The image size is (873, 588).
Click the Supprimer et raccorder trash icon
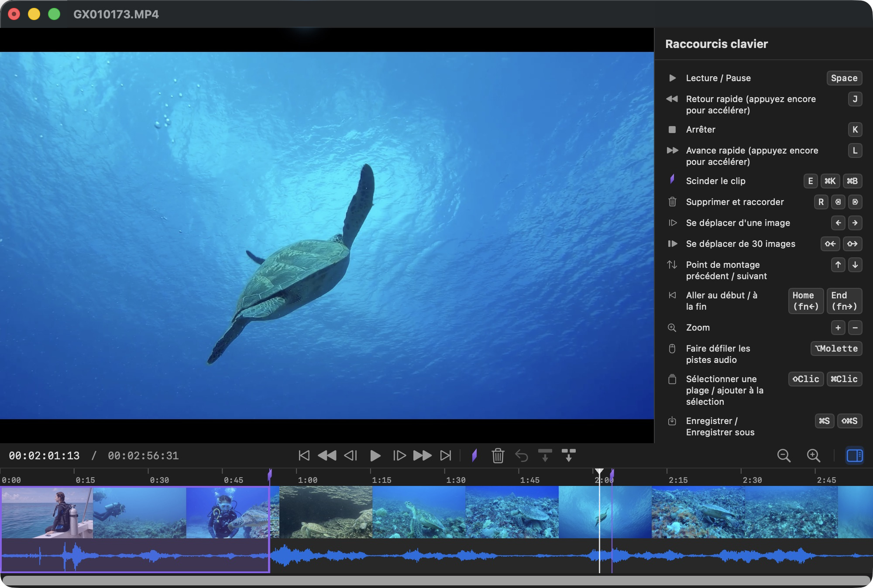[x=672, y=202]
